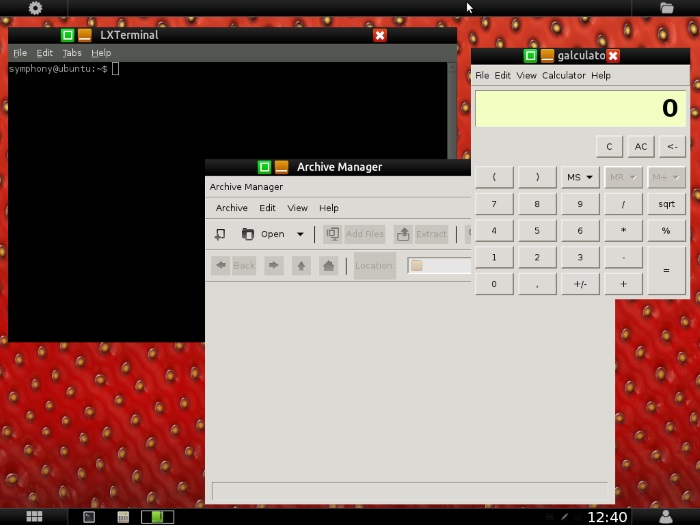Click the up arrow navigation icon
700x525 pixels.
click(x=301, y=266)
